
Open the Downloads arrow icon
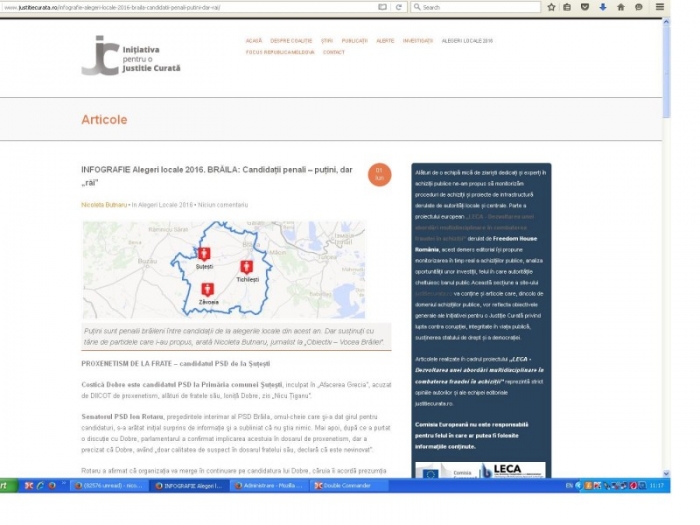click(x=602, y=7)
